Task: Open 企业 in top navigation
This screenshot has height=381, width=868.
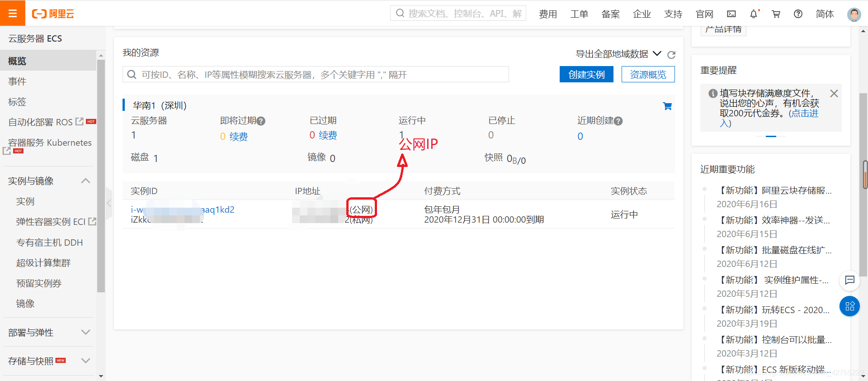Action: 642,14
